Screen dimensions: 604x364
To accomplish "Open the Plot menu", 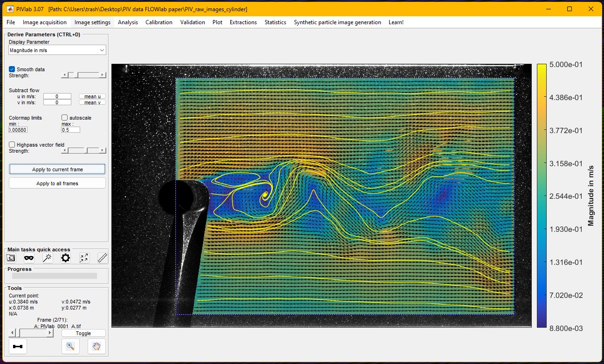I will click(x=217, y=22).
